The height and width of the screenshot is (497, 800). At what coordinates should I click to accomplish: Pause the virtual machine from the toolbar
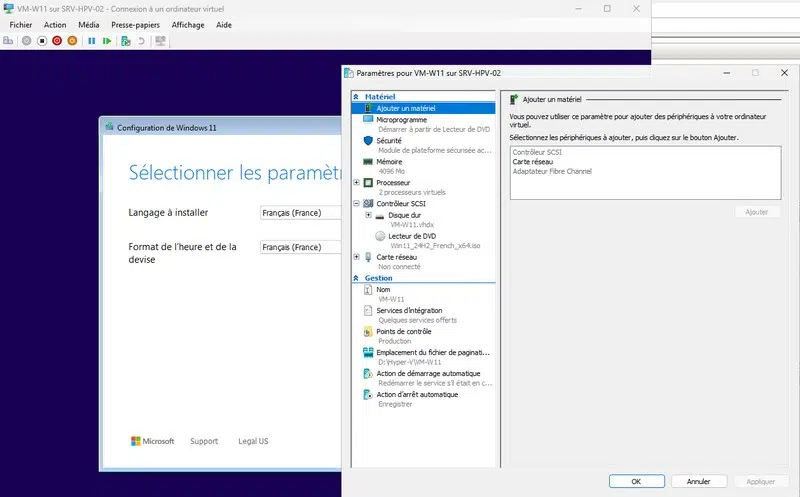(x=92, y=41)
